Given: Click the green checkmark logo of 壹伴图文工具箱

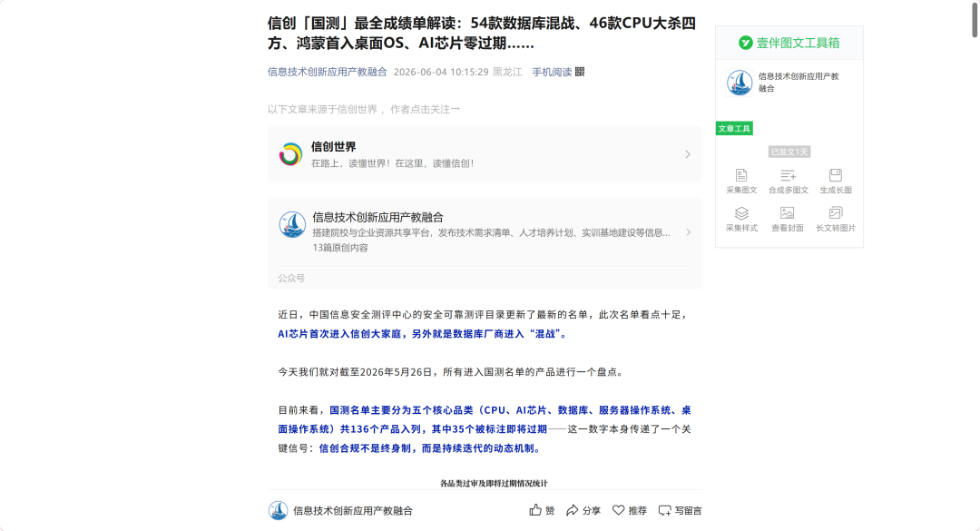Looking at the screenshot, I should (746, 43).
